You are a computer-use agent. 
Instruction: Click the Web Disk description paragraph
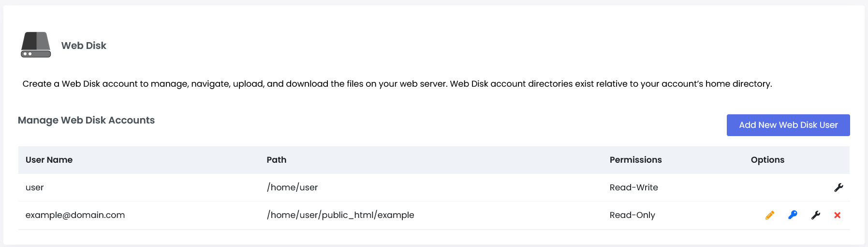tap(397, 84)
